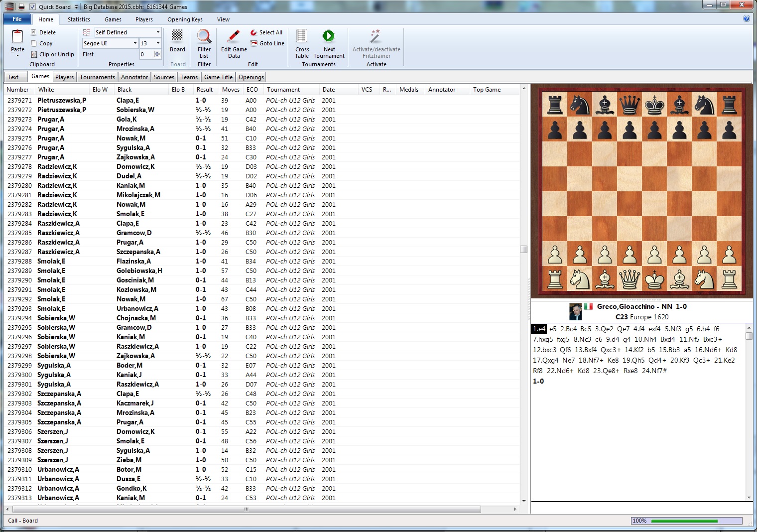
Task: Click the First value spinner arrows
Action: (x=158, y=54)
